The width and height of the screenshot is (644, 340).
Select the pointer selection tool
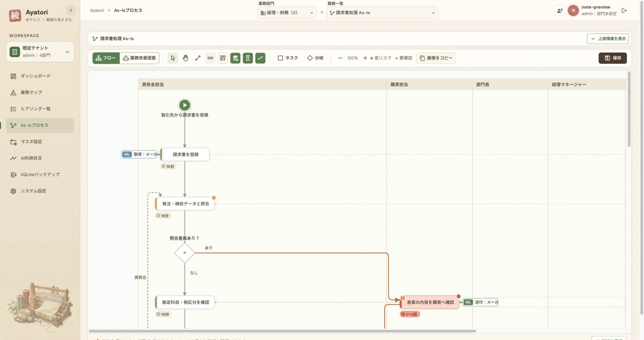(x=173, y=58)
